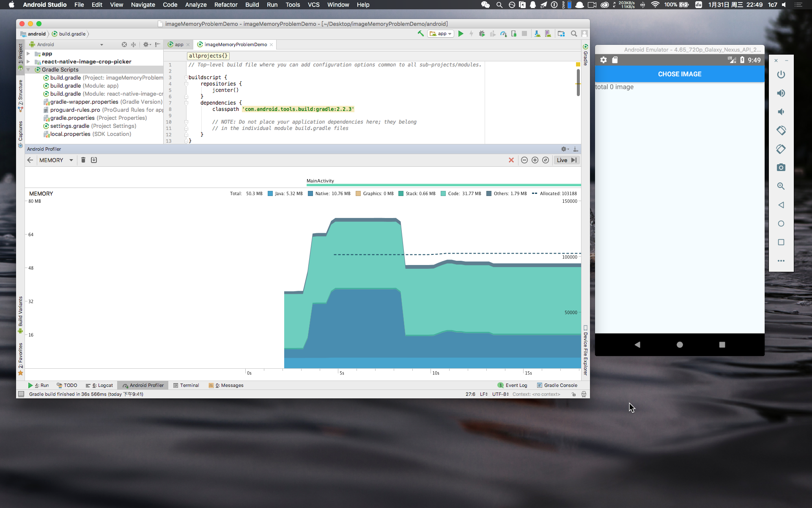Click the Debug app bug icon
Viewport: 812px width, 508px height.
(482, 33)
